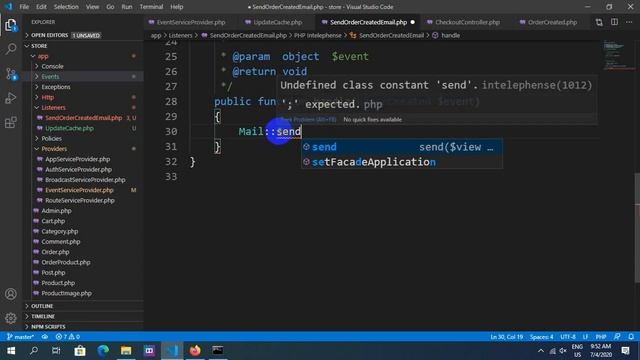Open File Explorer from taskbar

coord(126,351)
